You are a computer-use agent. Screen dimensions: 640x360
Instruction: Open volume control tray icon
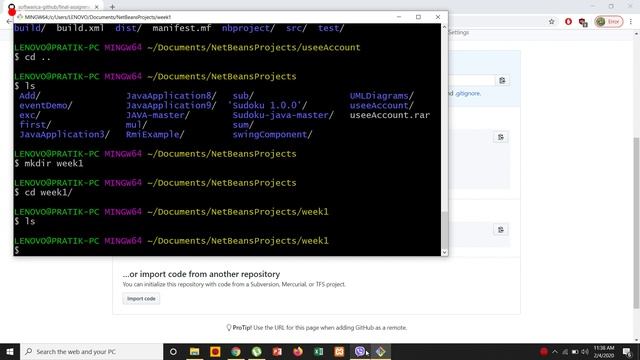(x=585, y=351)
